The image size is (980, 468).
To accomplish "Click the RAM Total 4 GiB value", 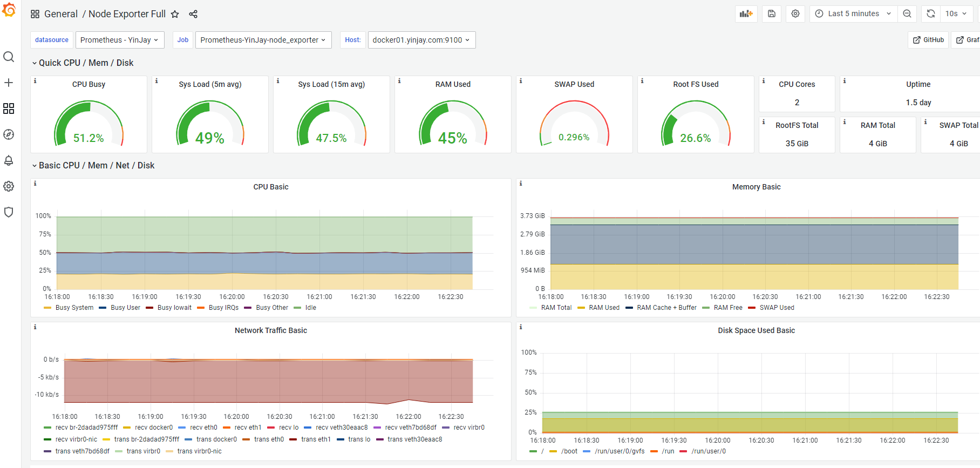I will point(878,144).
